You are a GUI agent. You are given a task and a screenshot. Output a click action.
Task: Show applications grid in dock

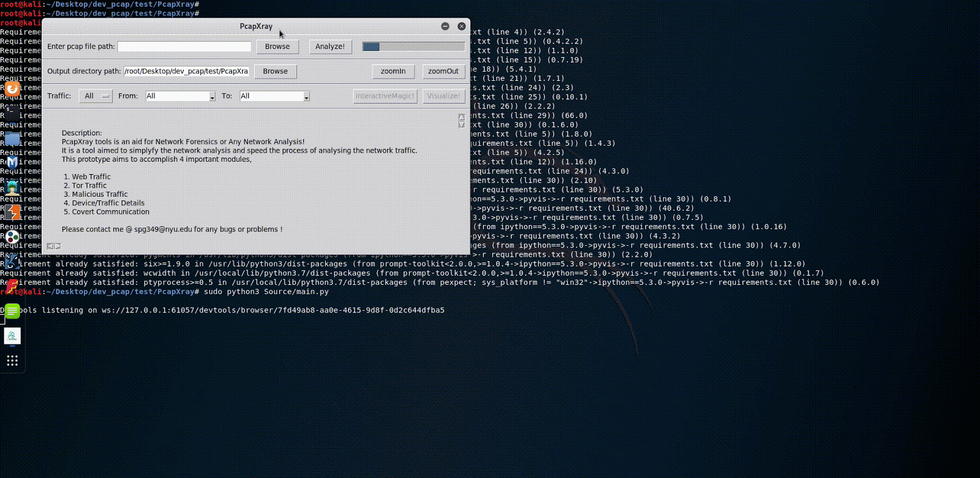12,360
